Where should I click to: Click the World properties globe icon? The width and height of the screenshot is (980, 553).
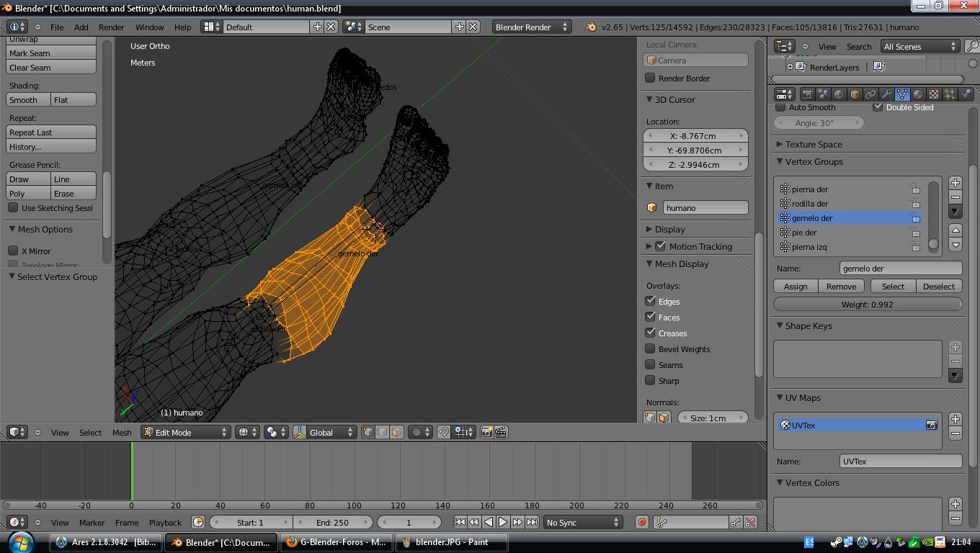pos(839,94)
